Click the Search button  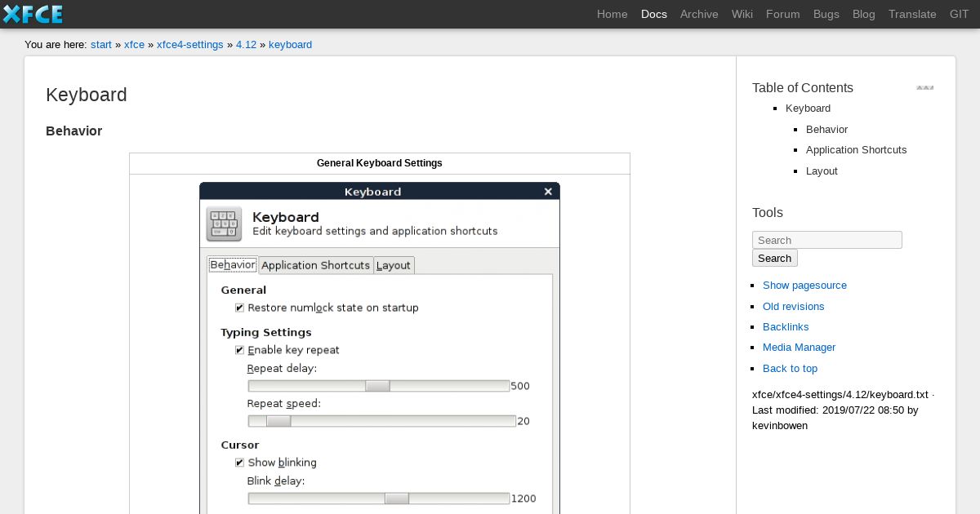[x=775, y=258]
